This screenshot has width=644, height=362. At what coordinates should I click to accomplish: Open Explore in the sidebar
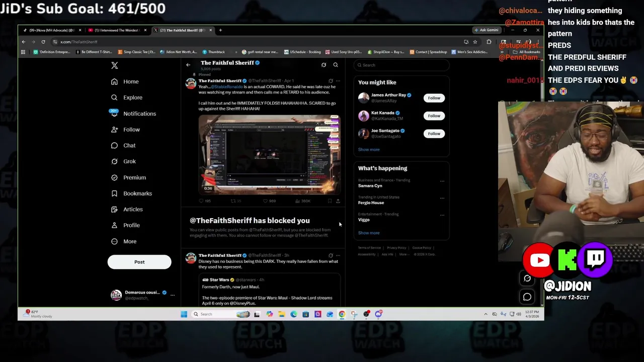126,98
